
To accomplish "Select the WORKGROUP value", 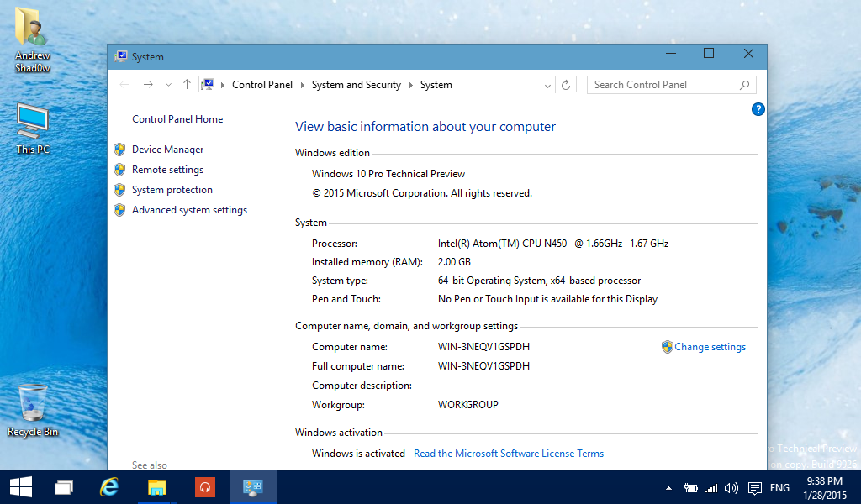I will click(467, 405).
